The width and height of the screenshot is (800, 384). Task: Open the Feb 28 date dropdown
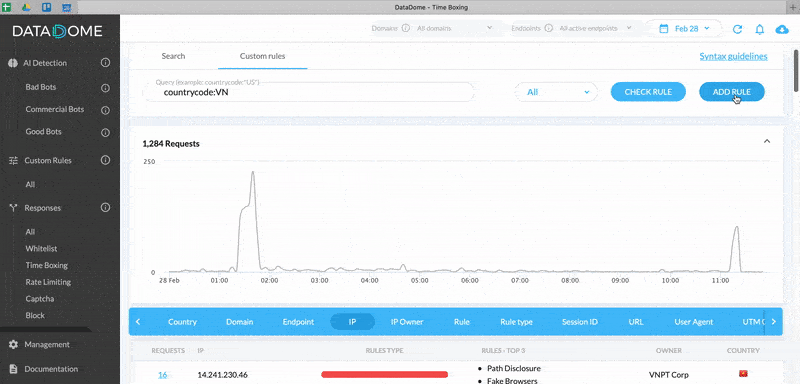[x=684, y=29]
